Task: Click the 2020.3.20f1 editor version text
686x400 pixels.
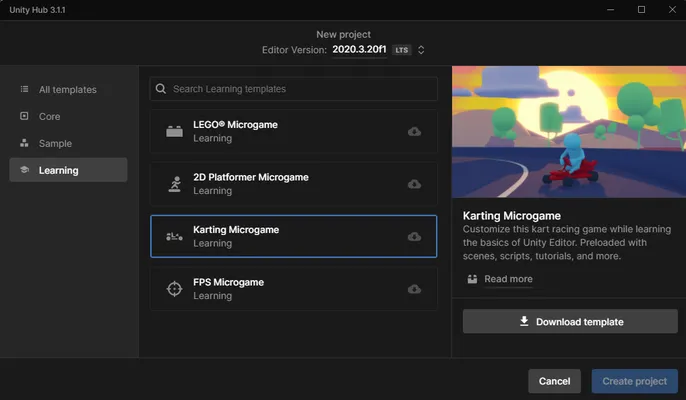Action: tap(359, 49)
